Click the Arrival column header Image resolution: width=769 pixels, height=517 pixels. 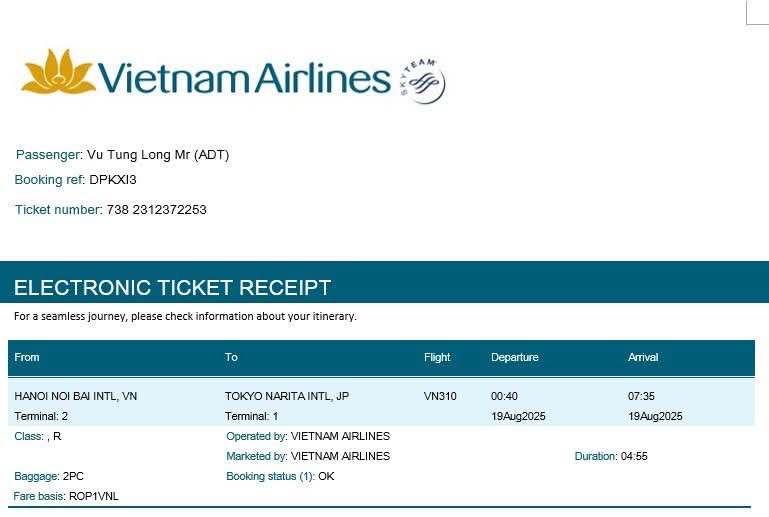643,357
